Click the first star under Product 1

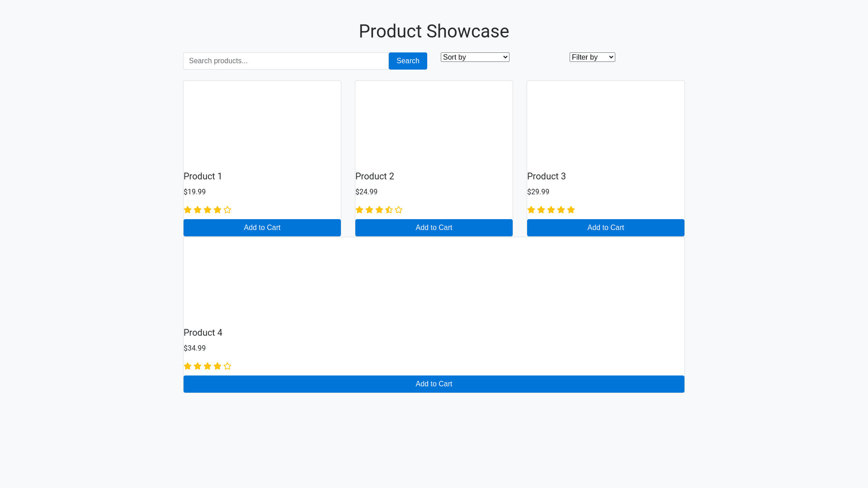[x=188, y=210]
